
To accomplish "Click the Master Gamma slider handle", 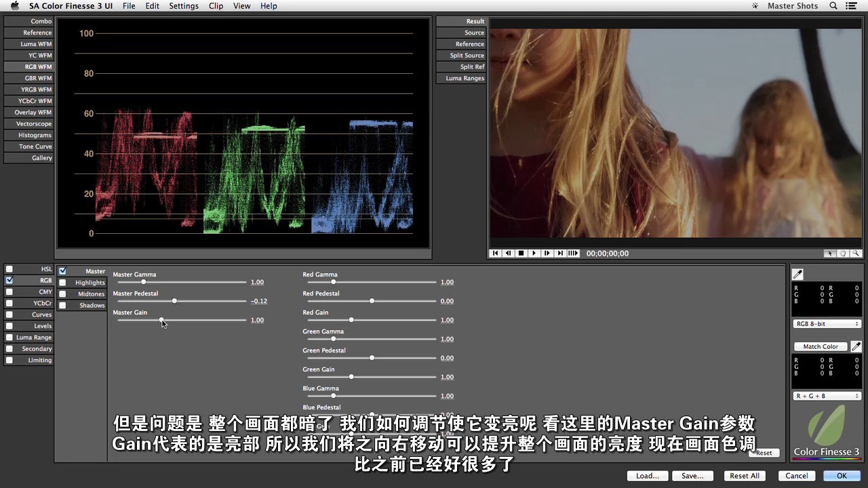I will (143, 282).
